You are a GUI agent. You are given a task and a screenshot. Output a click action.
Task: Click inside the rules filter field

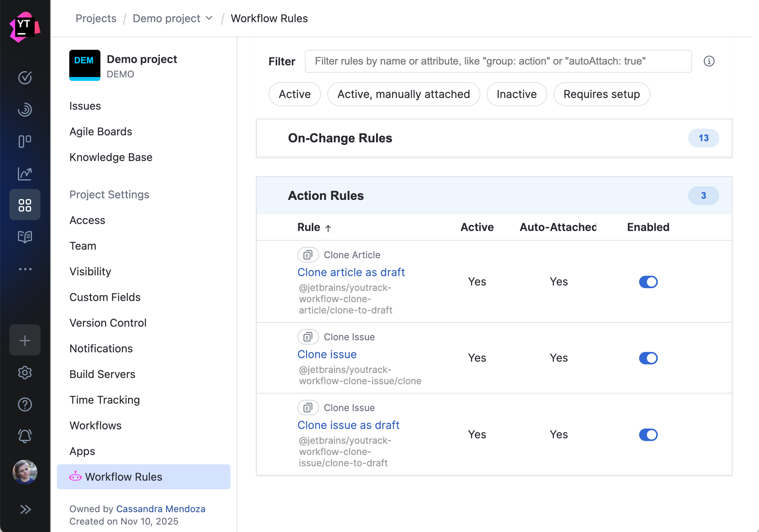click(497, 61)
